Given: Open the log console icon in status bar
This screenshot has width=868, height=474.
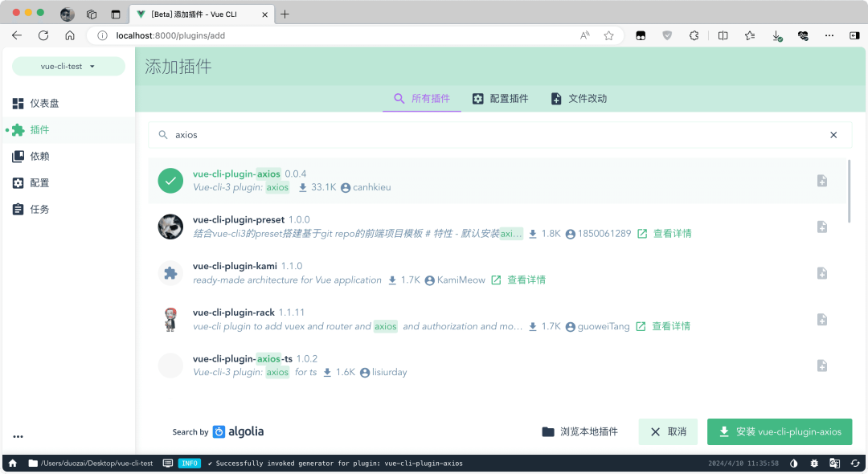Looking at the screenshot, I should 168,464.
